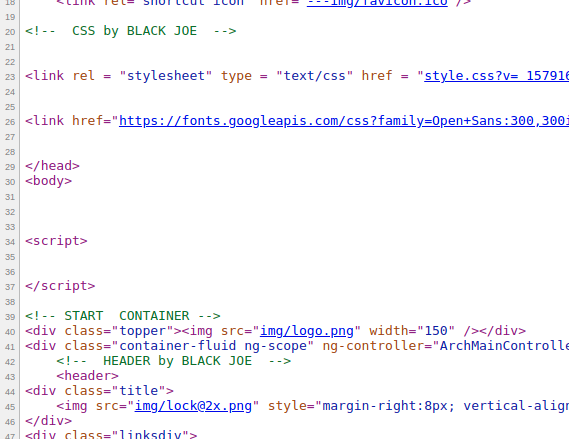Screen dimensions: 569x439
Task: Click the closing </head> tag
Action: [x=52, y=166]
